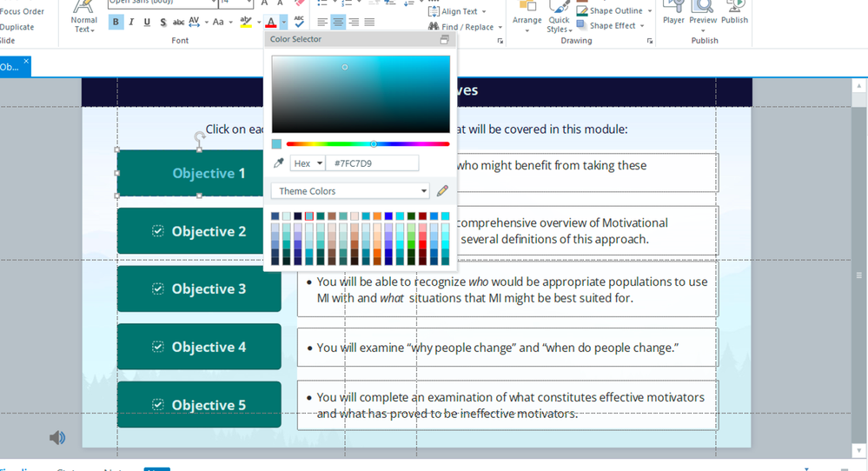Open the Preview icon in Publish group

click(703, 14)
